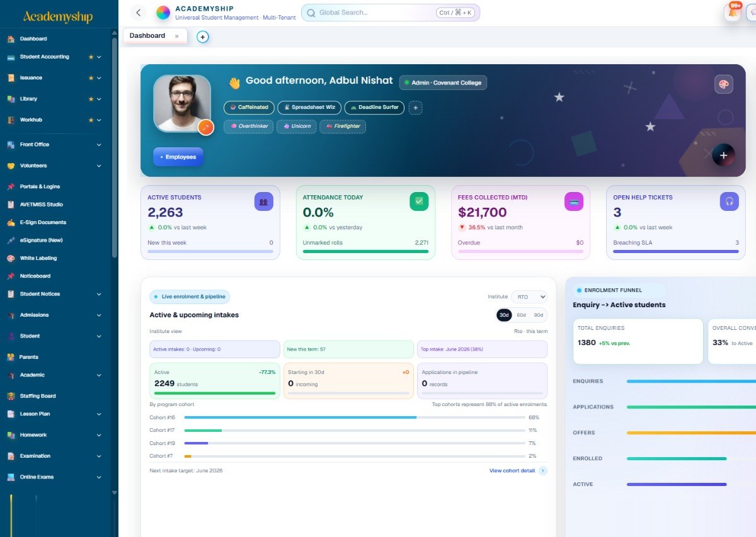Screen dimensions: 756x537
Task: Toggle the Issuance favorite star
Action: click(x=91, y=78)
